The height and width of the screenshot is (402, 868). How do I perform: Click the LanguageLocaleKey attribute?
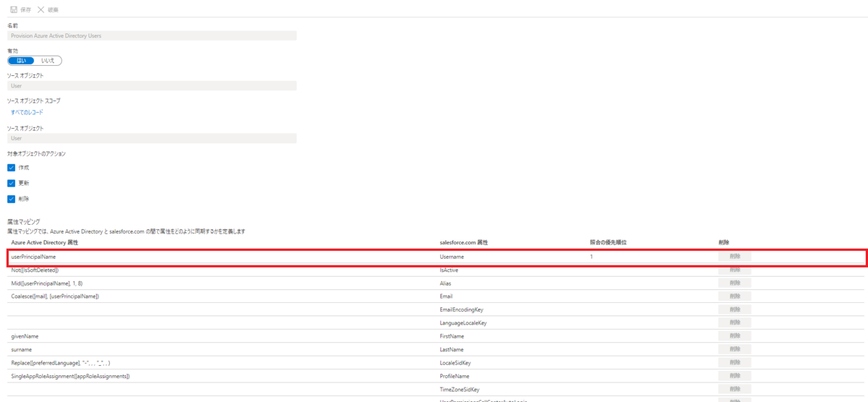tap(463, 322)
